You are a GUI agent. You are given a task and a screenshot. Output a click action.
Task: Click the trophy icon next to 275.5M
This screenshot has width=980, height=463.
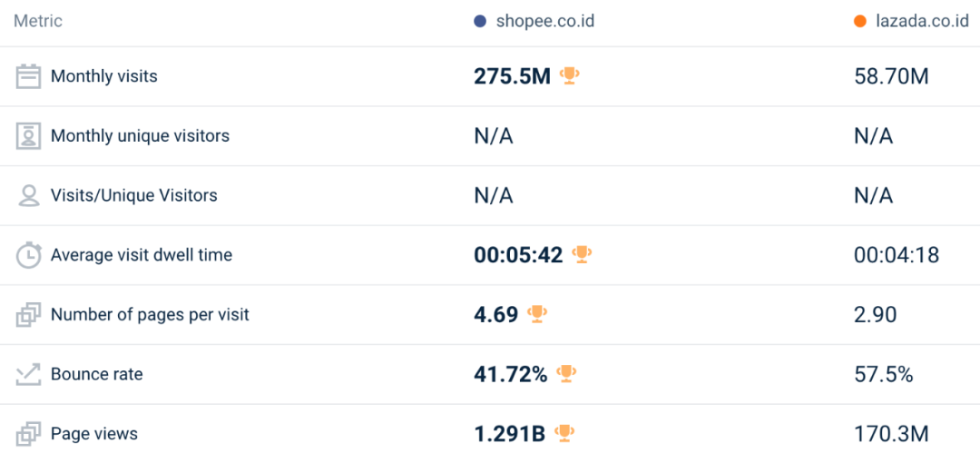570,76
